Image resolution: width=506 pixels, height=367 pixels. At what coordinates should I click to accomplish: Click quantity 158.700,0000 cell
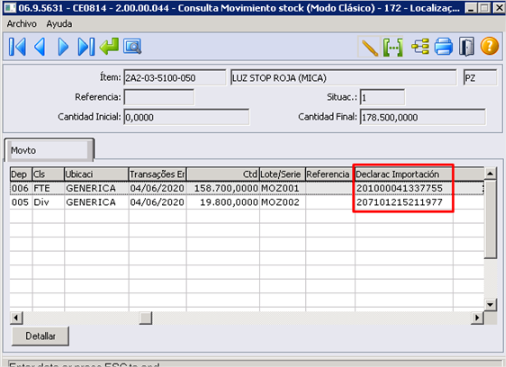[x=223, y=188]
